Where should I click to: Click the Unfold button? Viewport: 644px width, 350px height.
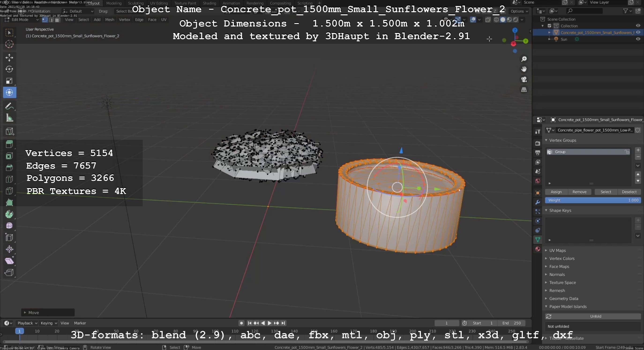point(595,316)
